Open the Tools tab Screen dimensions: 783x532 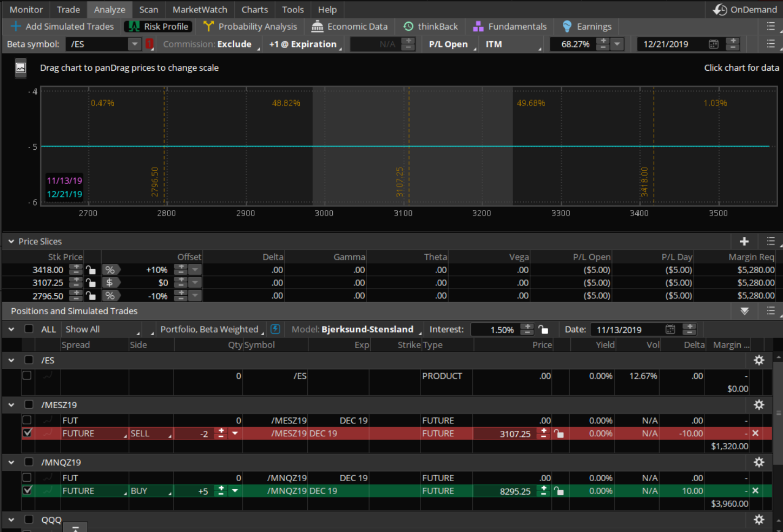click(x=293, y=10)
